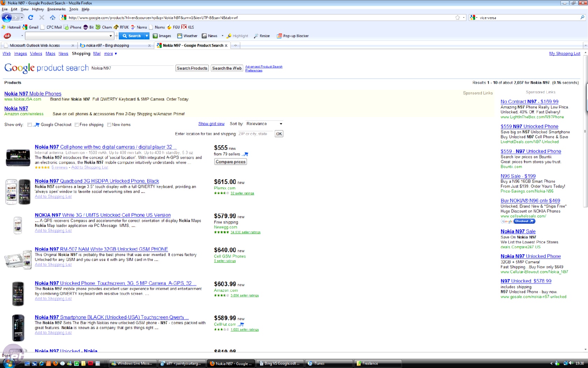
Task: Open iTunes from the taskbar
Action: click(328, 363)
